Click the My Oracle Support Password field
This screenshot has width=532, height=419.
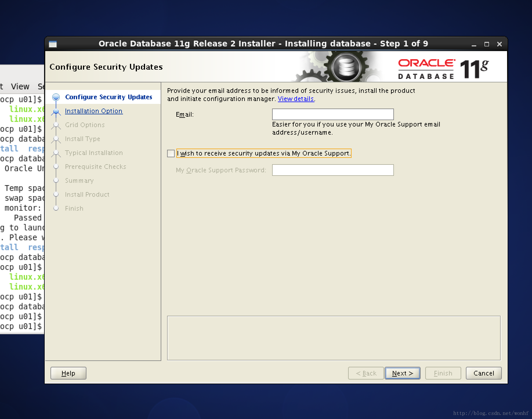[333, 170]
